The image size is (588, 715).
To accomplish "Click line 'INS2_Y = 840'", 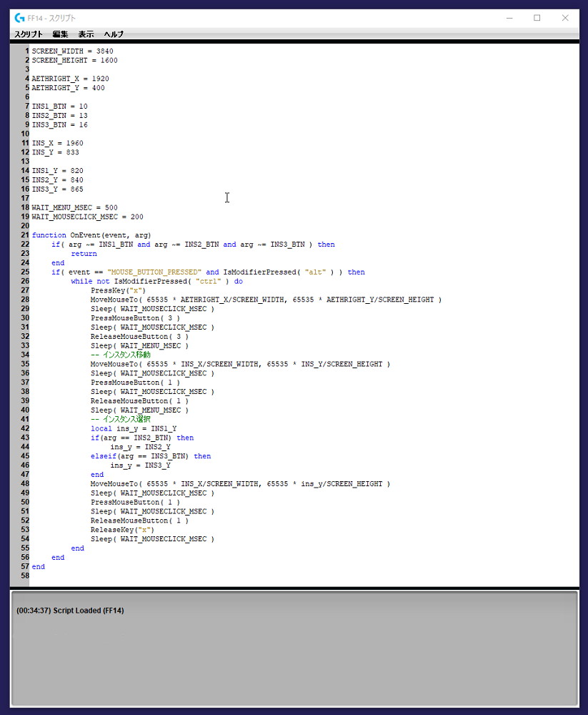I will click(57, 179).
